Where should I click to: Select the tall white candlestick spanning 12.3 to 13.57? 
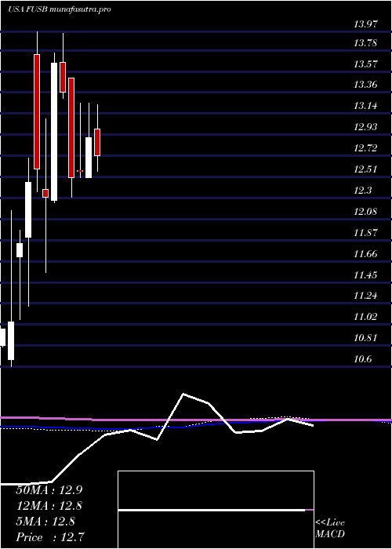point(54,132)
